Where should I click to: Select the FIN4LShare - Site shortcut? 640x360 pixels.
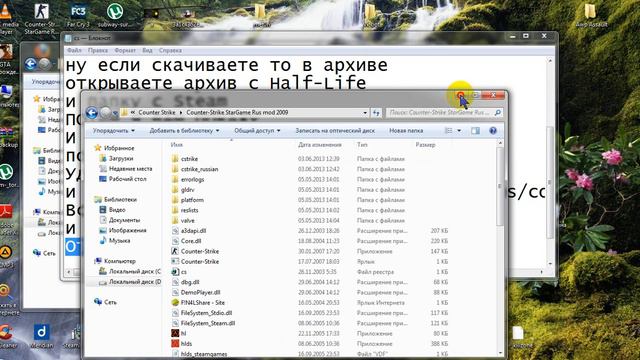pyautogui.click(x=198, y=302)
